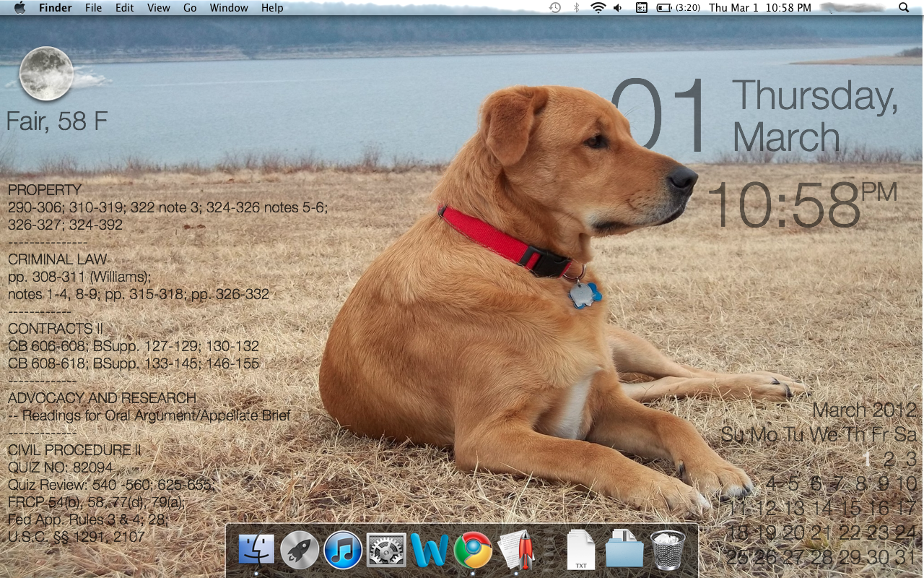Open the Window menu
Screen dimensions: 924x578
(x=229, y=8)
